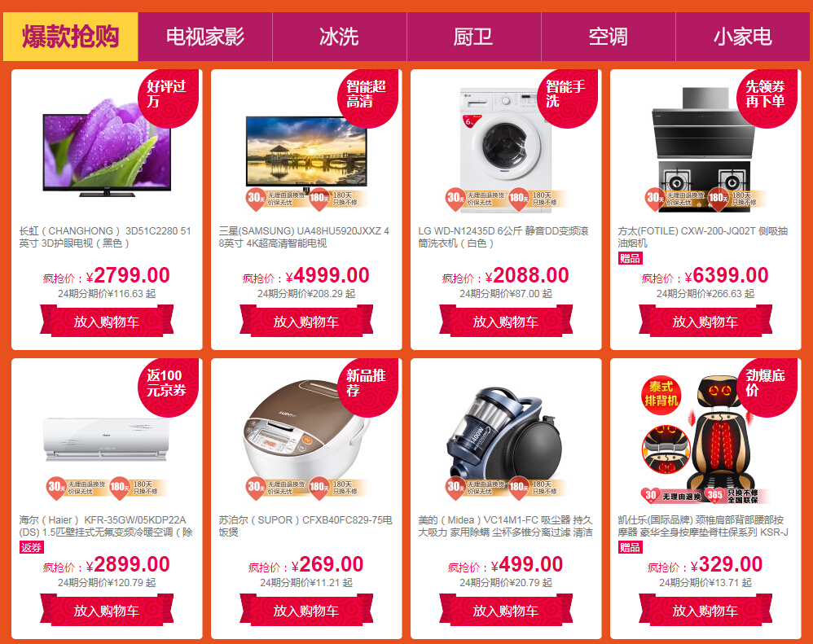
Task: Open the LG washing machine product image
Action: [x=506, y=145]
